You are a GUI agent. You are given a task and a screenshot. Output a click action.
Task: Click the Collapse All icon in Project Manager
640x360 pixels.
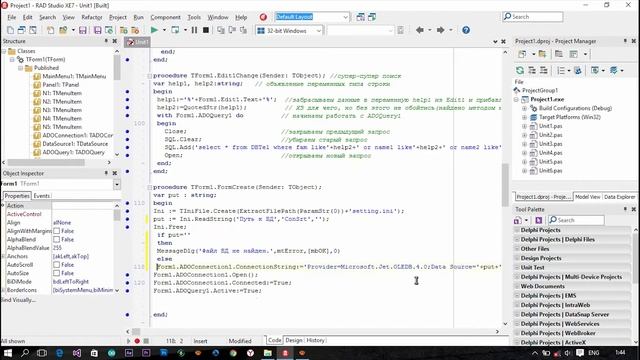point(543,71)
